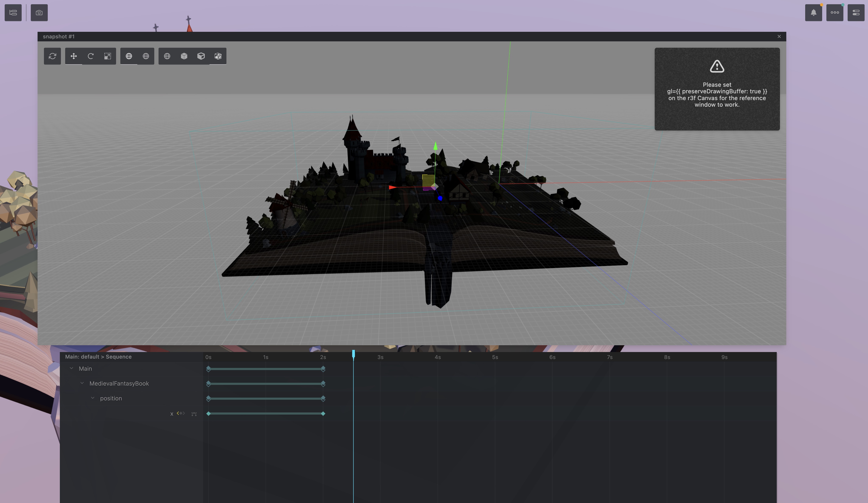The width and height of the screenshot is (868, 503).
Task: Select MedievalFantasyBook aggregate keyframe at 0s
Action: [208, 384]
